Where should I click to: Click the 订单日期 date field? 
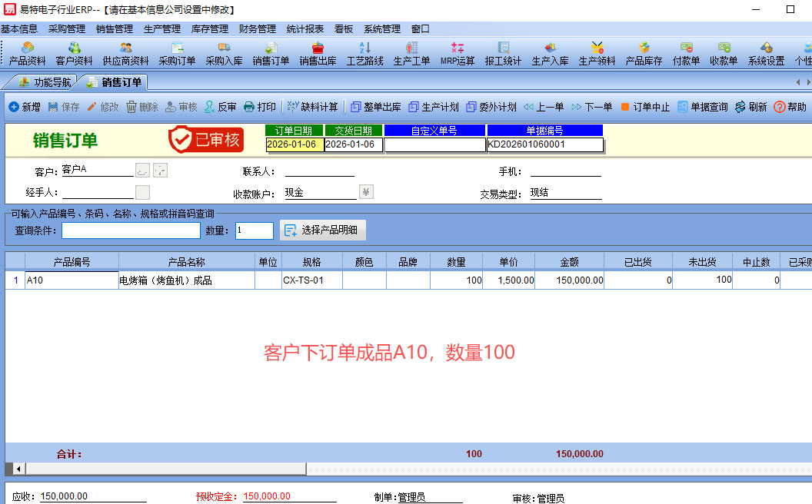[x=295, y=144]
